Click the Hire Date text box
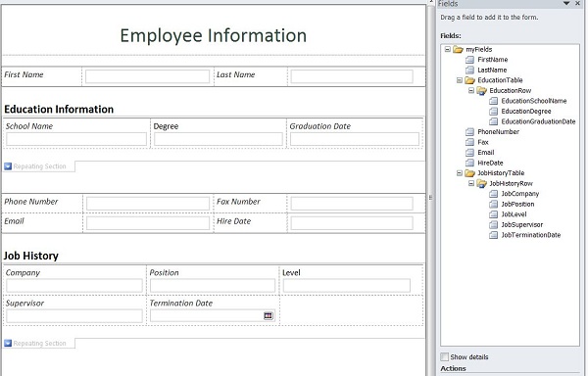The width and height of the screenshot is (588, 376). (352, 223)
